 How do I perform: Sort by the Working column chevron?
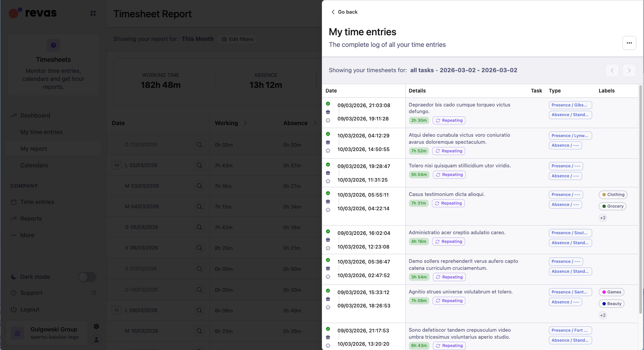pos(245,123)
